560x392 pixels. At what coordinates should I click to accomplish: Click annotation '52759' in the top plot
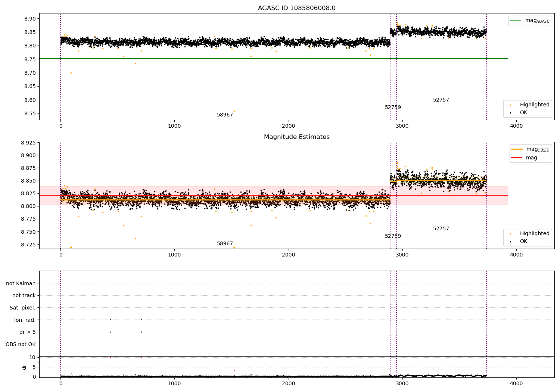point(393,108)
